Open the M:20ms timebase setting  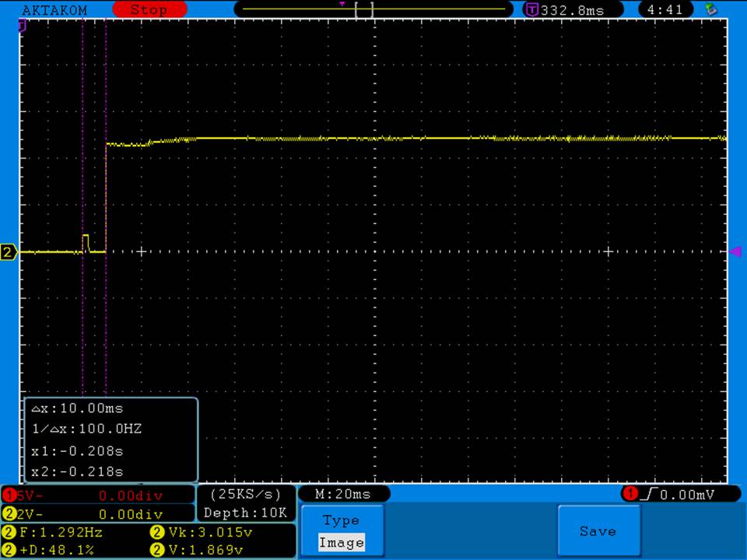point(343,494)
